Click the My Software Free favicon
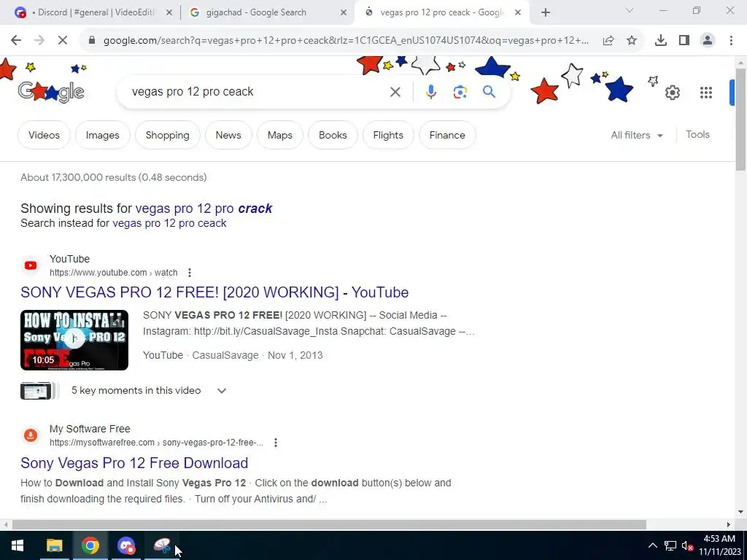This screenshot has width=747, height=560. (x=31, y=435)
